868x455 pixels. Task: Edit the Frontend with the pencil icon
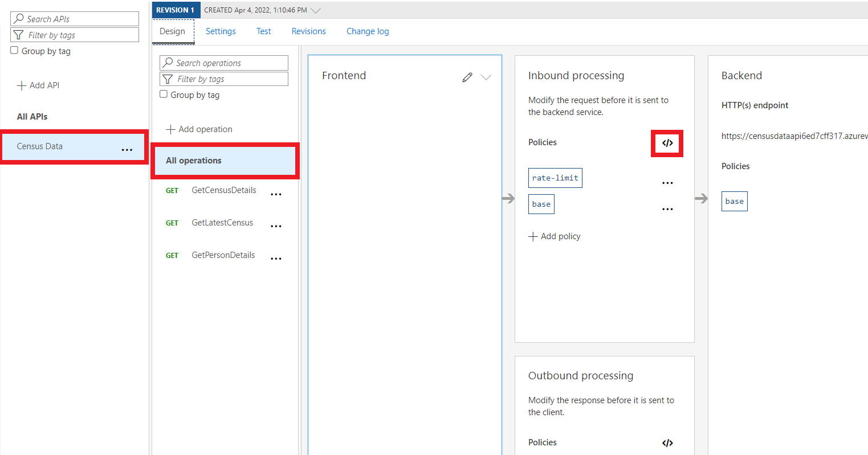click(467, 77)
